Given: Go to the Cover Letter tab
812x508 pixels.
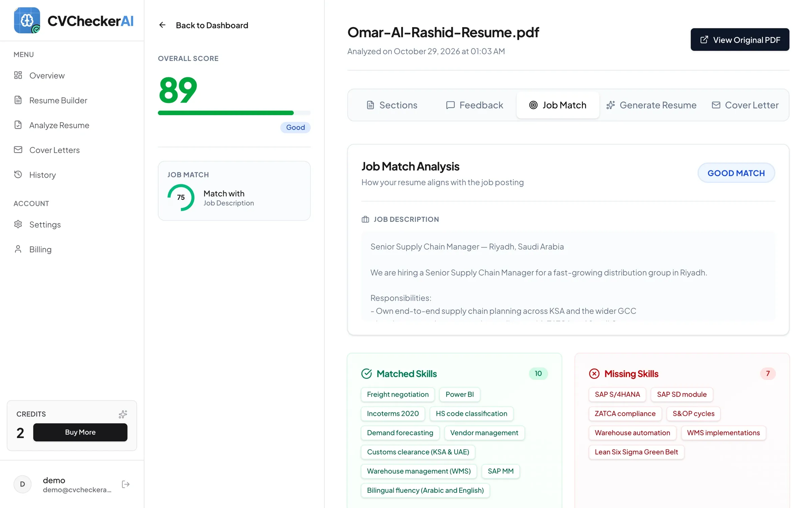Looking at the screenshot, I should (745, 105).
